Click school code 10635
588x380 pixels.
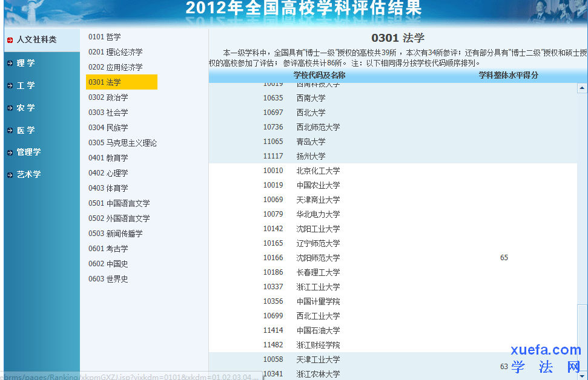tap(273, 98)
